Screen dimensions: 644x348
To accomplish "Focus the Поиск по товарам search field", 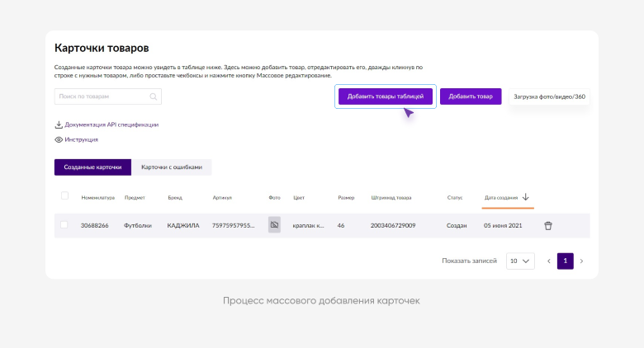I will click(x=107, y=96).
